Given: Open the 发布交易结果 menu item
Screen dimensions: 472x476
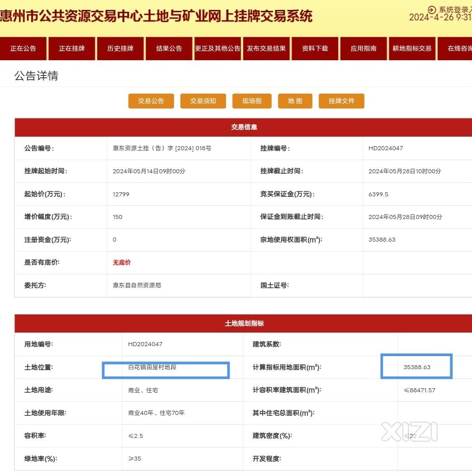Looking at the screenshot, I should 266,48.
